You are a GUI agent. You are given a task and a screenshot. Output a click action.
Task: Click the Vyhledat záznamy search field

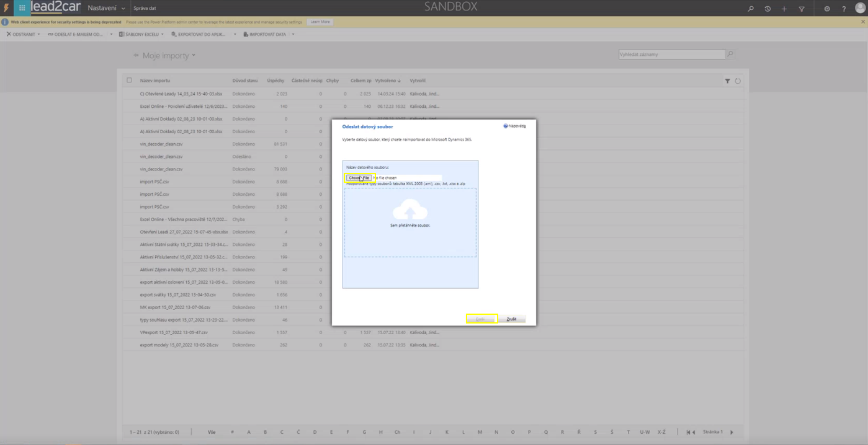tap(671, 55)
